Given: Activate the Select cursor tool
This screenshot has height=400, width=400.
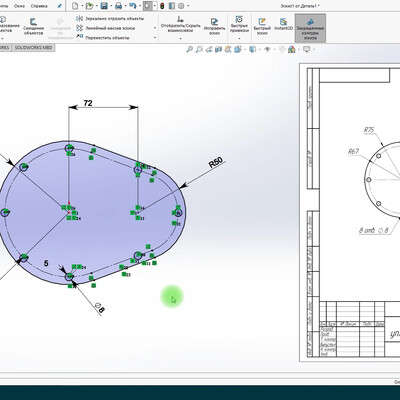Looking at the screenshot, I should click(x=147, y=6).
